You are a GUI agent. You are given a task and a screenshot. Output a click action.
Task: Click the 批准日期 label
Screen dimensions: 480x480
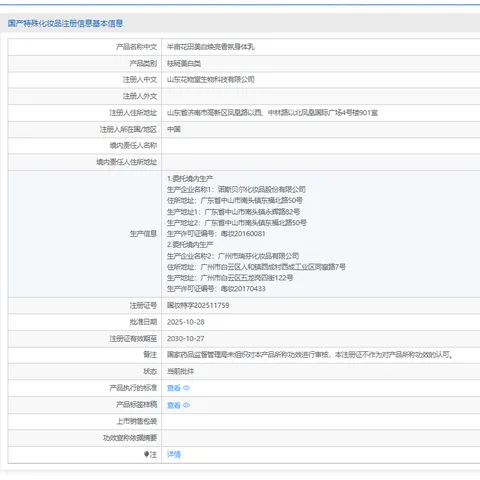[143, 322]
